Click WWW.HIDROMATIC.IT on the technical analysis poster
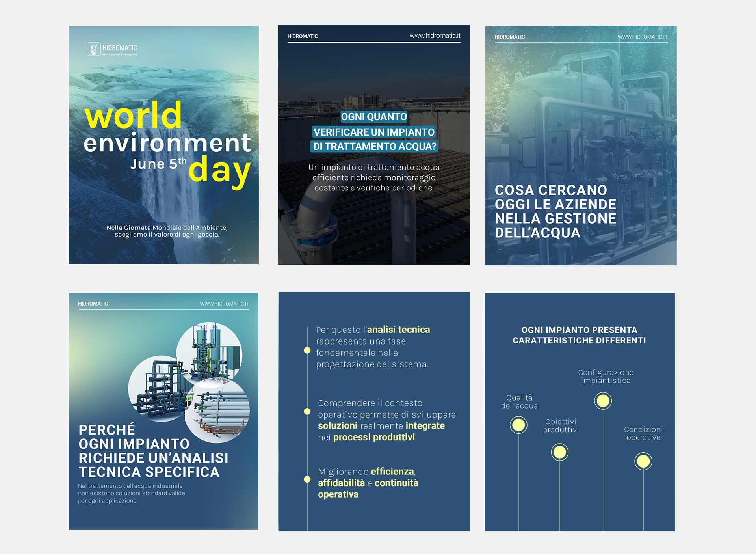The height and width of the screenshot is (554, 756). (x=225, y=304)
